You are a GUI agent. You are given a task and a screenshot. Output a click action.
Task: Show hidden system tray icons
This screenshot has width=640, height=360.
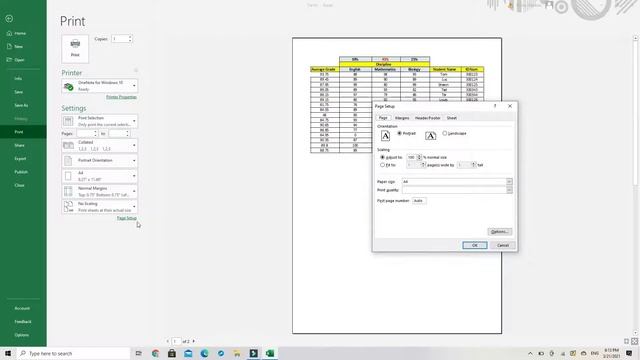(x=530, y=353)
